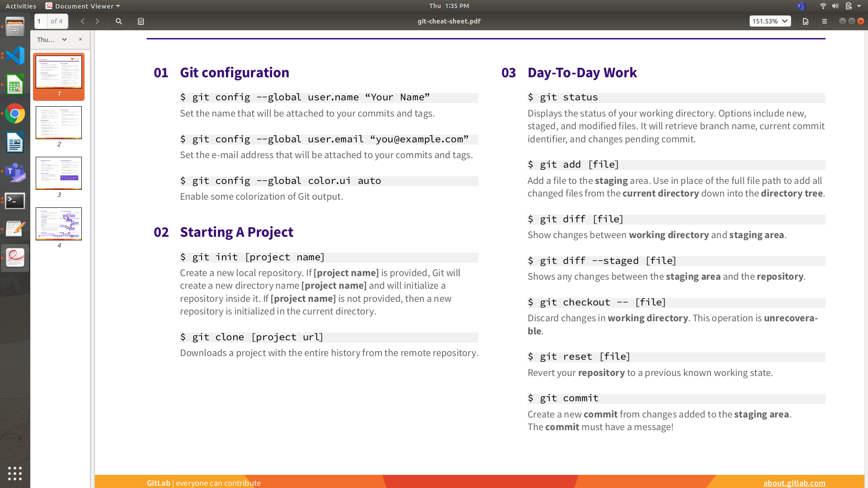Viewport: 868px width, 488px height.
Task: Open the battery power indicator
Action: click(x=848, y=6)
